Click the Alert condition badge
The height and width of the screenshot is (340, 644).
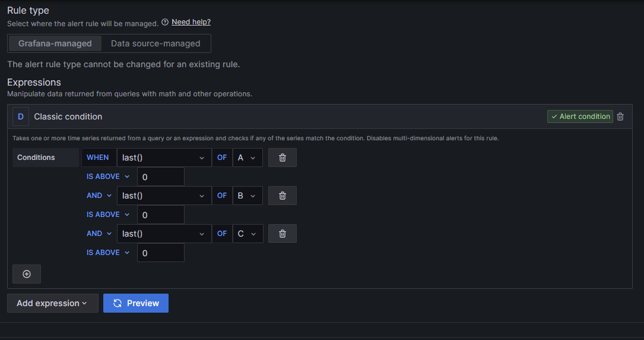pos(580,117)
